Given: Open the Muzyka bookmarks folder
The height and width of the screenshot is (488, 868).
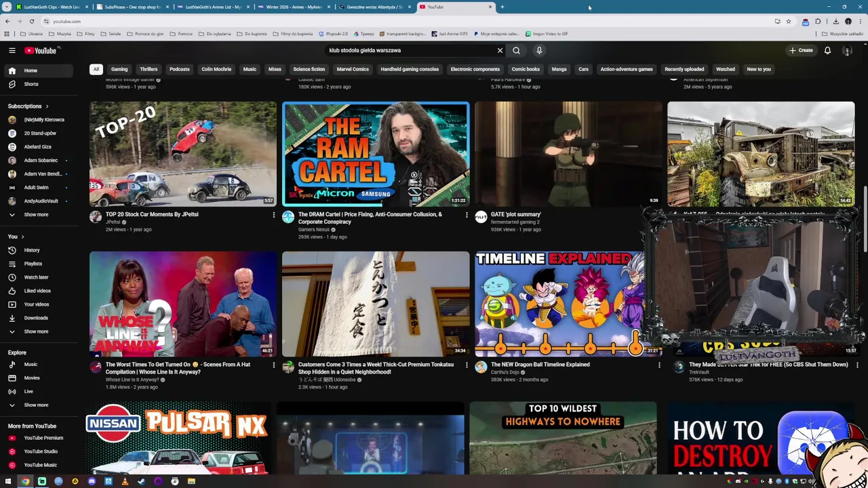Looking at the screenshot, I should [60, 33].
